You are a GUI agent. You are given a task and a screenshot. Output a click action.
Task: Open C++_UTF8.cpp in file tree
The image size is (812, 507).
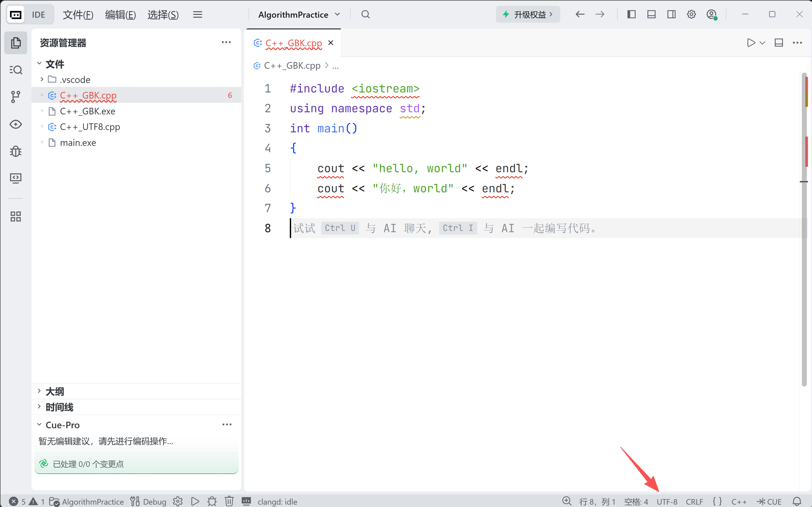(x=136, y=127)
